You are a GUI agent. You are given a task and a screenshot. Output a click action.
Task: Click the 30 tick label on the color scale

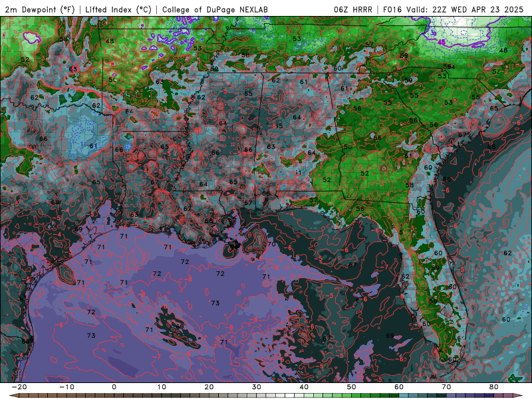257,387
